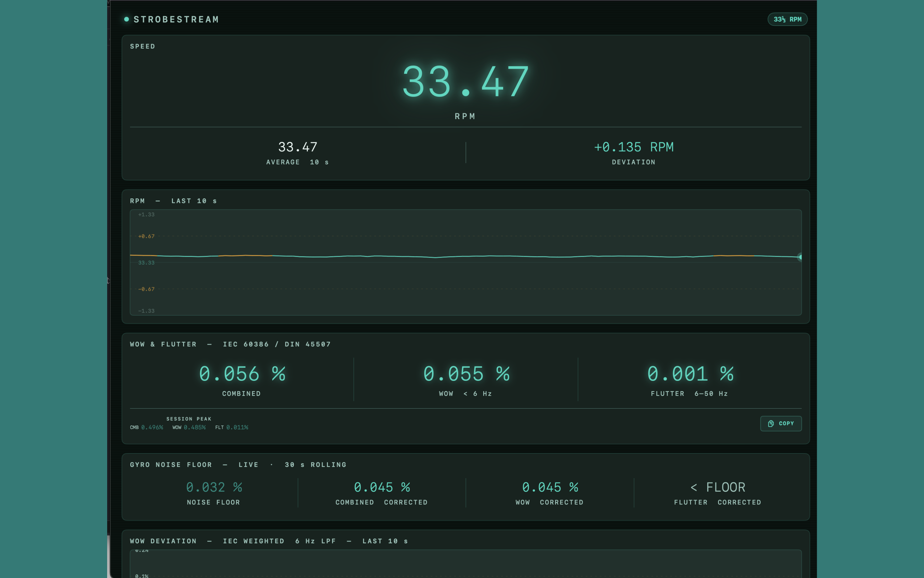
Task: Click the FLUTTER 6–50 Hz label
Action: [x=689, y=394]
